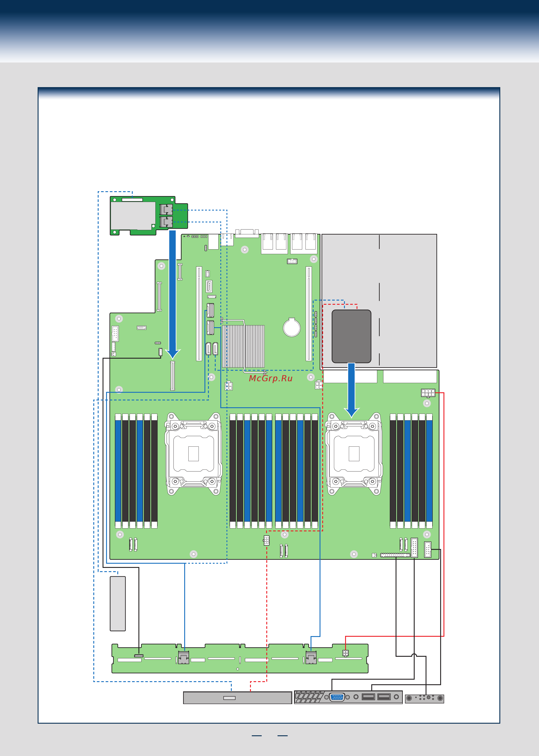Select the right USB port on front panel
The height and width of the screenshot is (756, 539).
pos(384,697)
